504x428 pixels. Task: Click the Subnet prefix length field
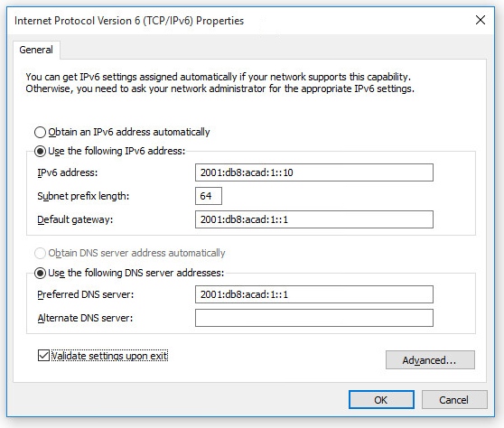pyautogui.click(x=209, y=196)
